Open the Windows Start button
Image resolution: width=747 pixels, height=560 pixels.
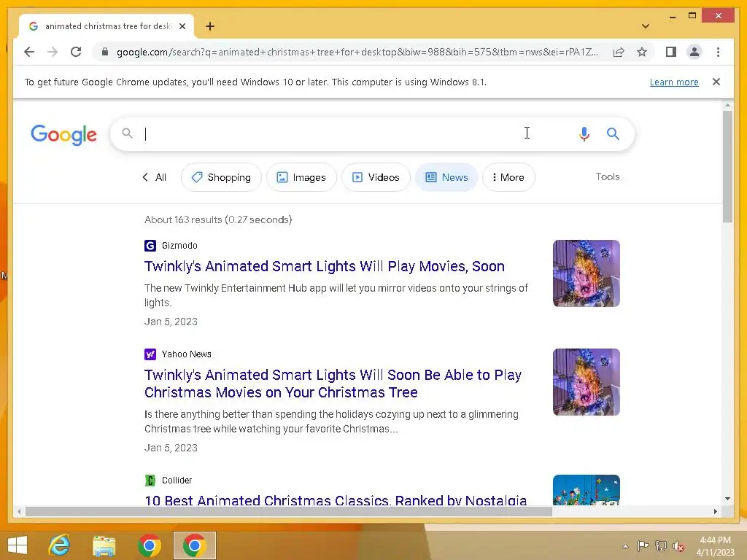coord(18,545)
